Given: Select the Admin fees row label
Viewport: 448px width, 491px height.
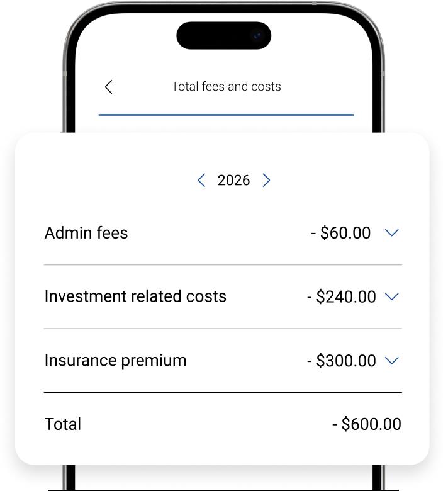Looking at the screenshot, I should tap(86, 233).
